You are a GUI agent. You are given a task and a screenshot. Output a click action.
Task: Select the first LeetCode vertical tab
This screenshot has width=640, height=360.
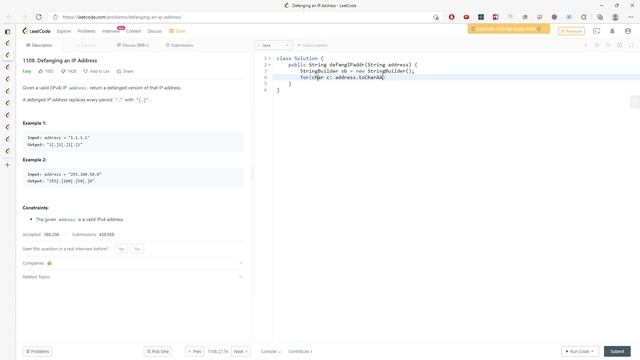7,43
